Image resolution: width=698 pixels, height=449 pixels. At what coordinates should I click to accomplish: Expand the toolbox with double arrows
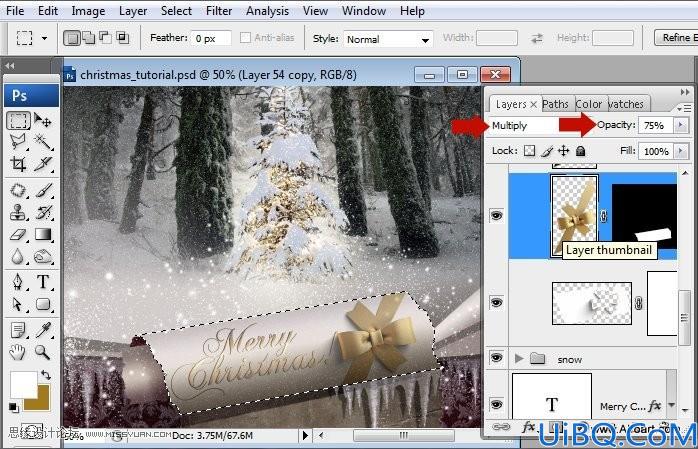click(10, 66)
